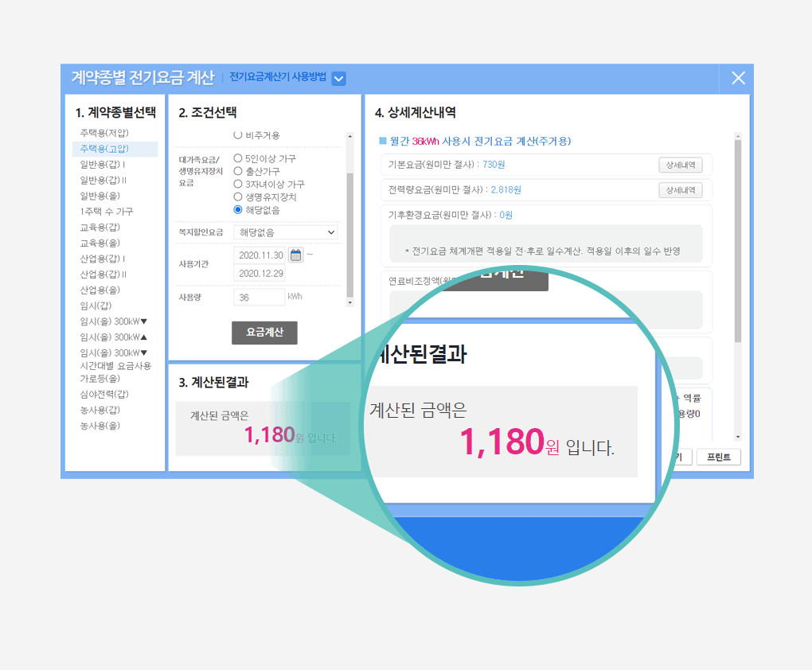Click the 사용량 kWh input field
Viewport: 812px width, 670px height.
[x=259, y=298]
